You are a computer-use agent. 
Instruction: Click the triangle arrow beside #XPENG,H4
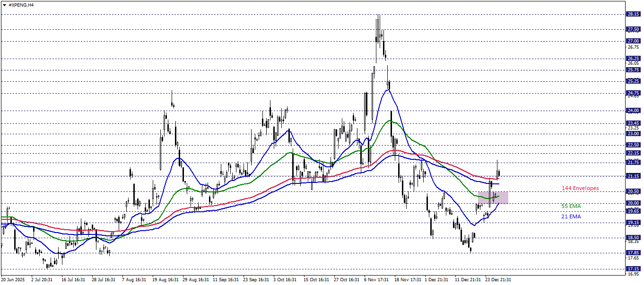point(4,5)
